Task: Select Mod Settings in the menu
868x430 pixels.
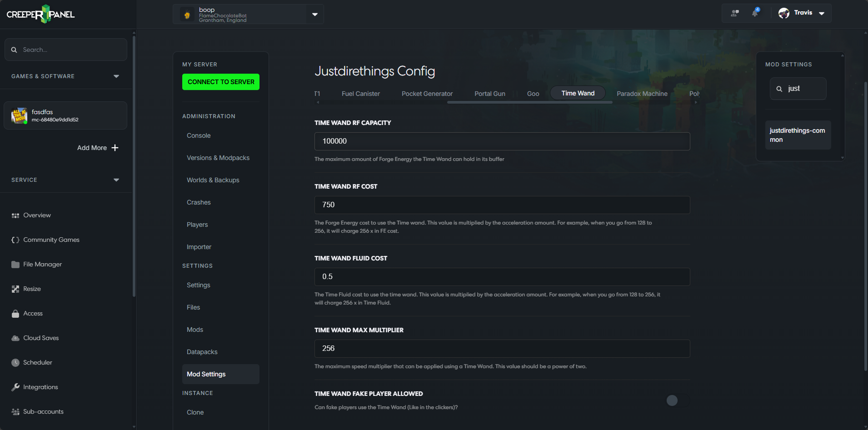Action: pyautogui.click(x=221, y=374)
